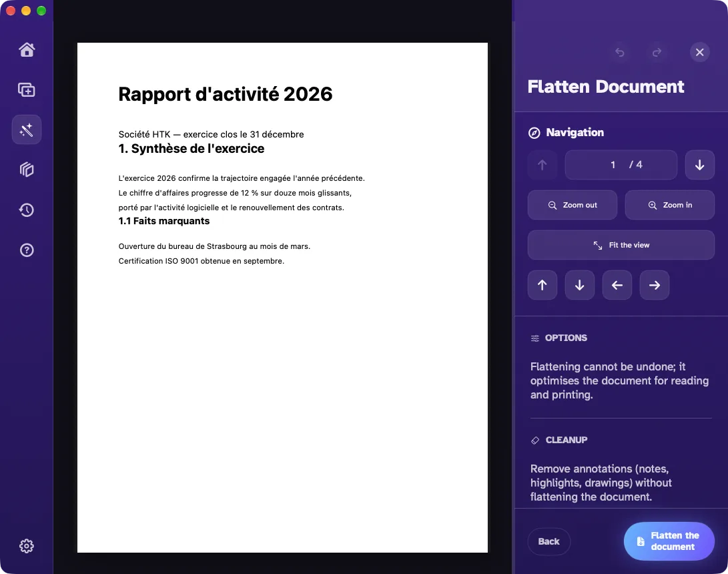This screenshot has width=728, height=574.
Task: Go to the previous page
Action: tap(542, 165)
